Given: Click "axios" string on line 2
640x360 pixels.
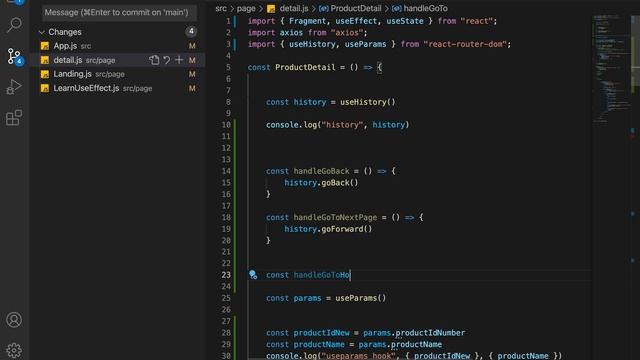Looking at the screenshot, I should pyautogui.click(x=347, y=33).
